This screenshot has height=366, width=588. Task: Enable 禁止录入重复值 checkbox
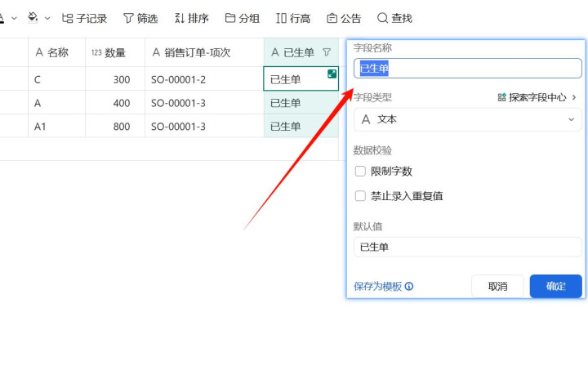[360, 196]
